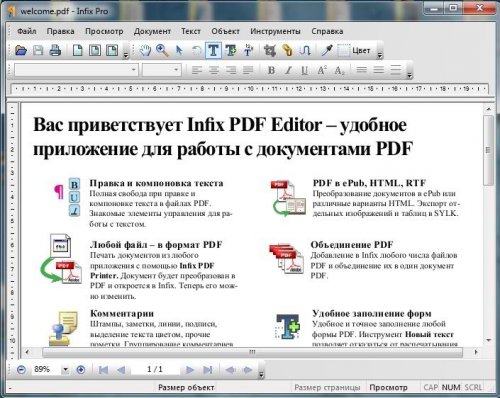Navigate forward to the next view
Image resolution: width=500 pixels, height=398 pixels.
tap(247, 370)
